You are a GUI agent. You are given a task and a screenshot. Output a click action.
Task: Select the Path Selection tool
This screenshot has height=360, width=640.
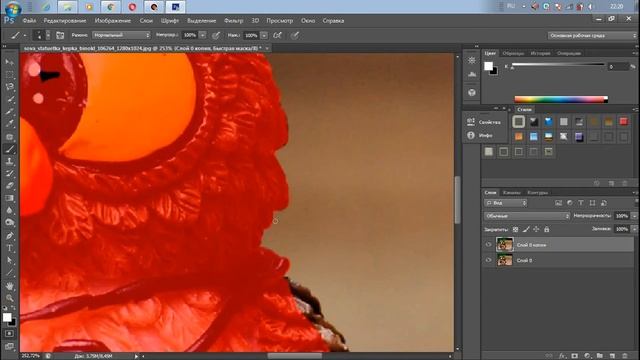point(9,260)
